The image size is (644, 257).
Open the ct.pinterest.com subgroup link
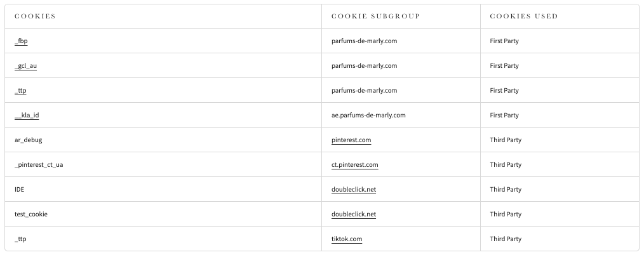pyautogui.click(x=354, y=165)
